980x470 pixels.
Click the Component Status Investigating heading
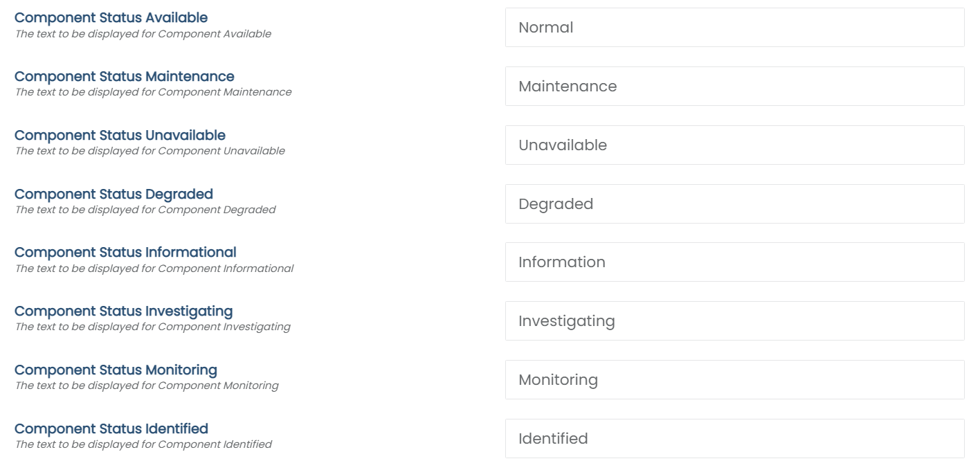[125, 311]
